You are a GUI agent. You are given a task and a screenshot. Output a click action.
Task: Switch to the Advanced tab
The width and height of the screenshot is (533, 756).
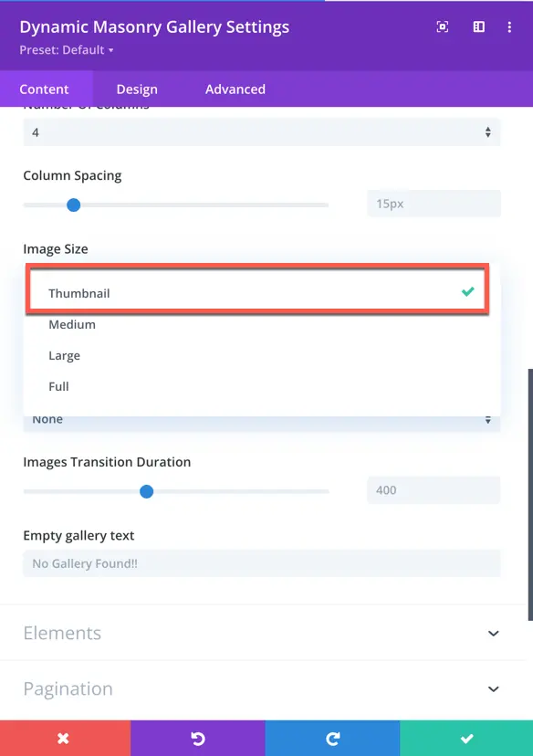click(x=235, y=89)
